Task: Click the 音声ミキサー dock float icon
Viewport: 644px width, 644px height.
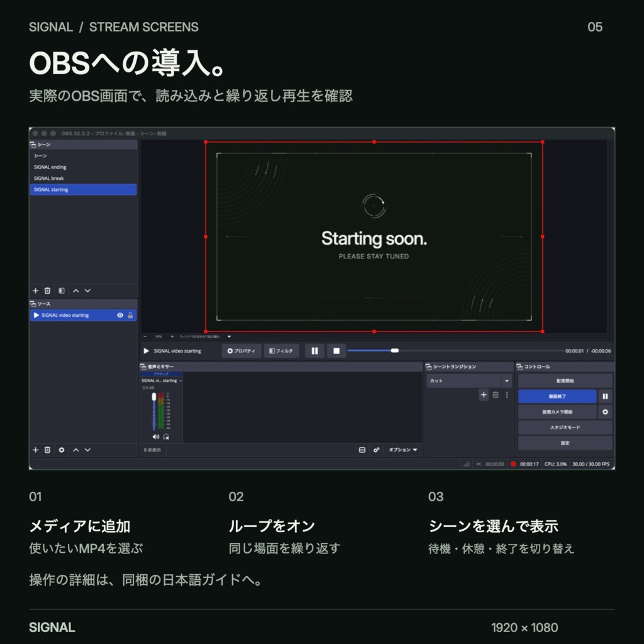Action: pos(143,367)
